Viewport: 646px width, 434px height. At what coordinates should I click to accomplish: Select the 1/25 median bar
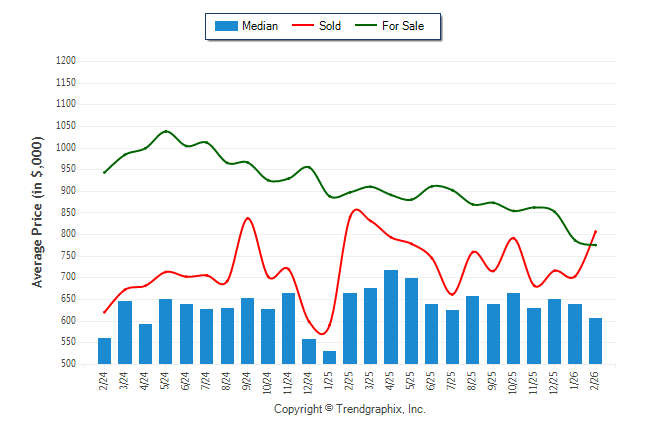pos(329,357)
